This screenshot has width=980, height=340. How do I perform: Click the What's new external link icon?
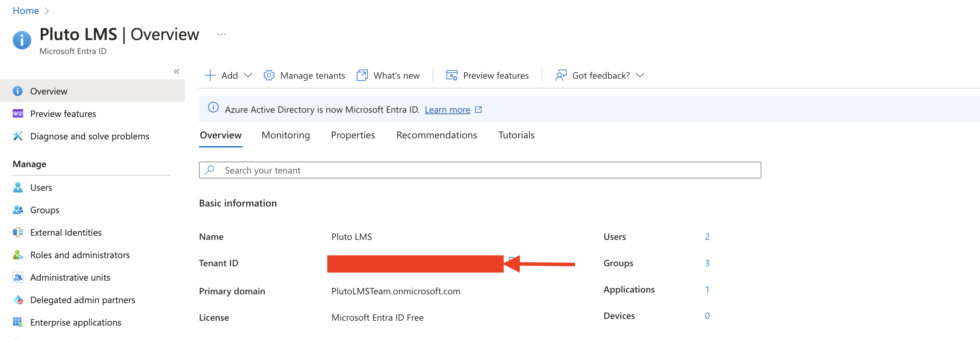(x=362, y=75)
